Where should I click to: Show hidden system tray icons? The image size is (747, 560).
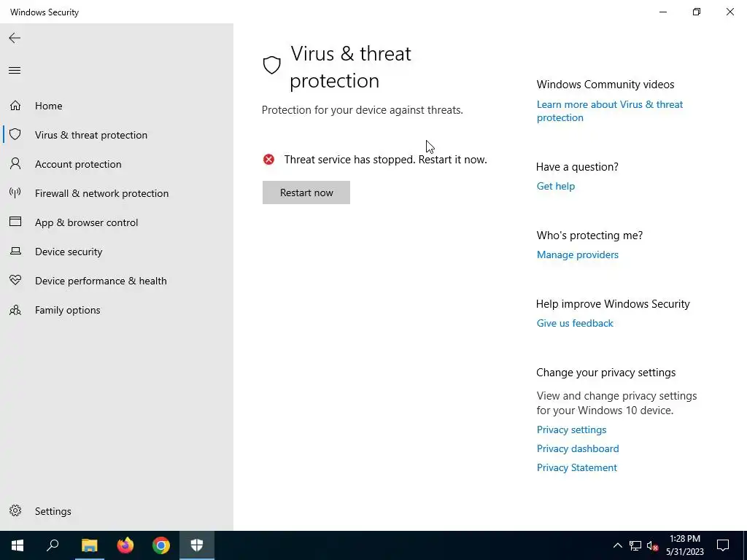[x=617, y=545]
